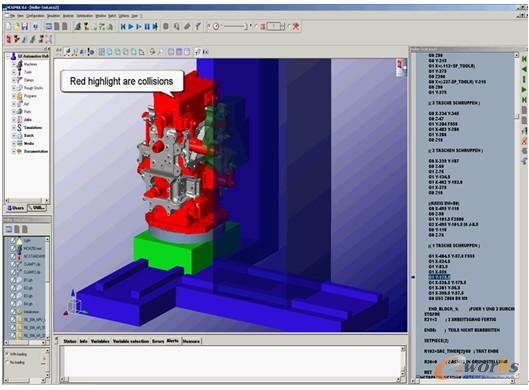
Task: Switch to the Variables tab
Action: 100,341
